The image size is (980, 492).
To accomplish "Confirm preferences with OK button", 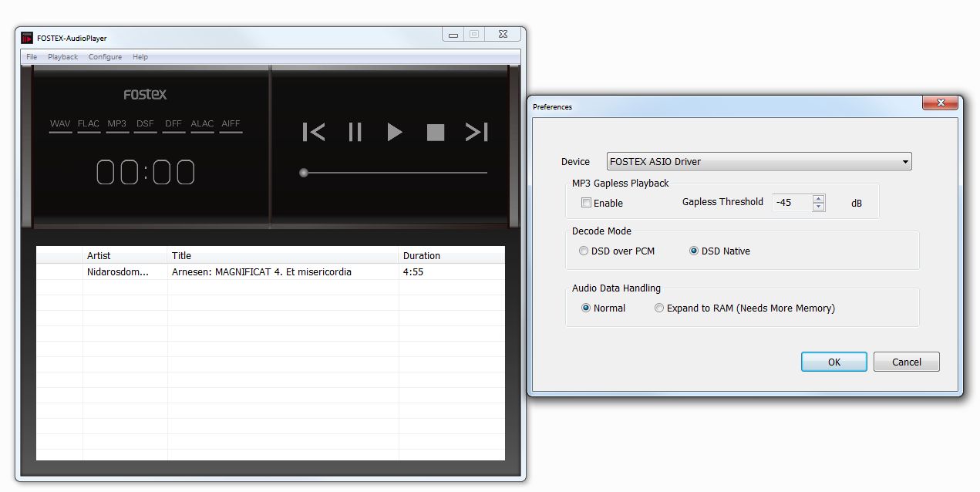I will click(x=834, y=362).
